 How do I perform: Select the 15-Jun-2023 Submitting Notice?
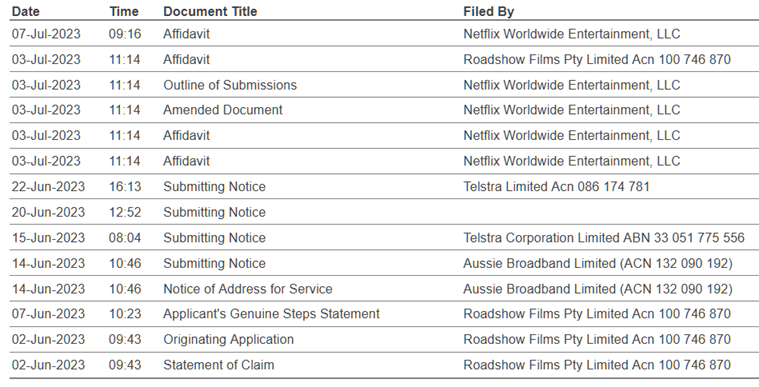click(x=214, y=238)
